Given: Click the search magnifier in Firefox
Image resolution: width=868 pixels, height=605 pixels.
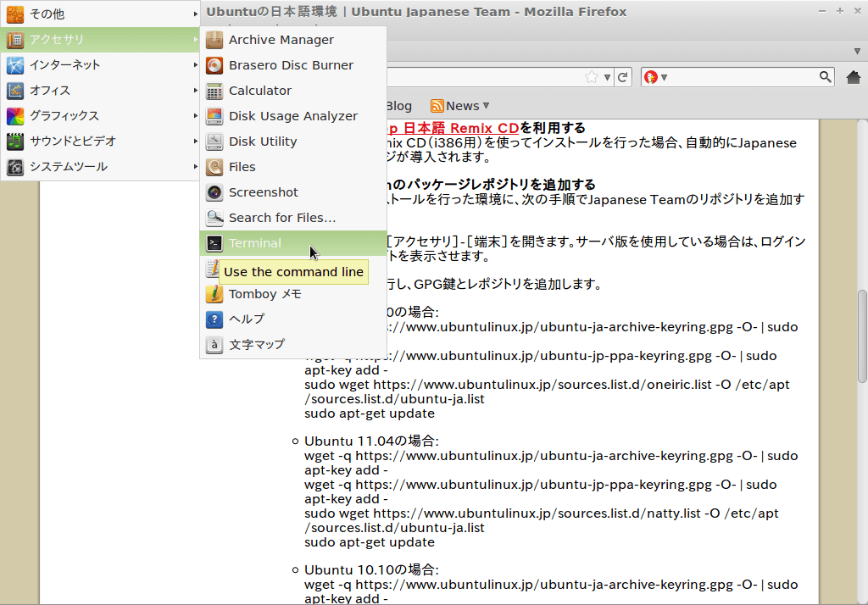Looking at the screenshot, I should pos(825,77).
